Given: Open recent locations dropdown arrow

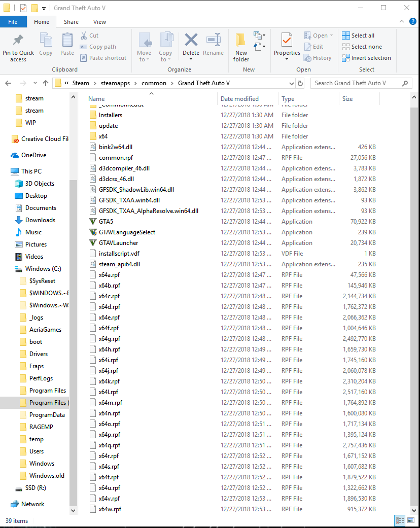Looking at the screenshot, I should click(x=35, y=83).
